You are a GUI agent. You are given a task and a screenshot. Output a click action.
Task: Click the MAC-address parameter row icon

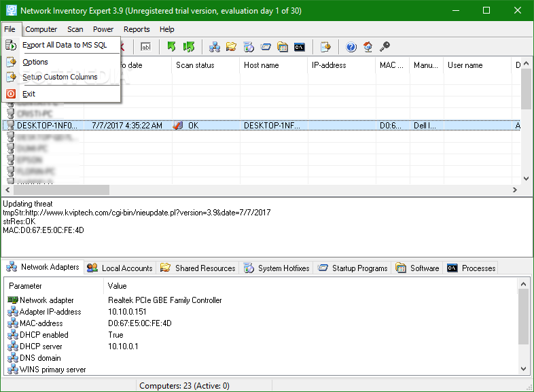(x=13, y=323)
